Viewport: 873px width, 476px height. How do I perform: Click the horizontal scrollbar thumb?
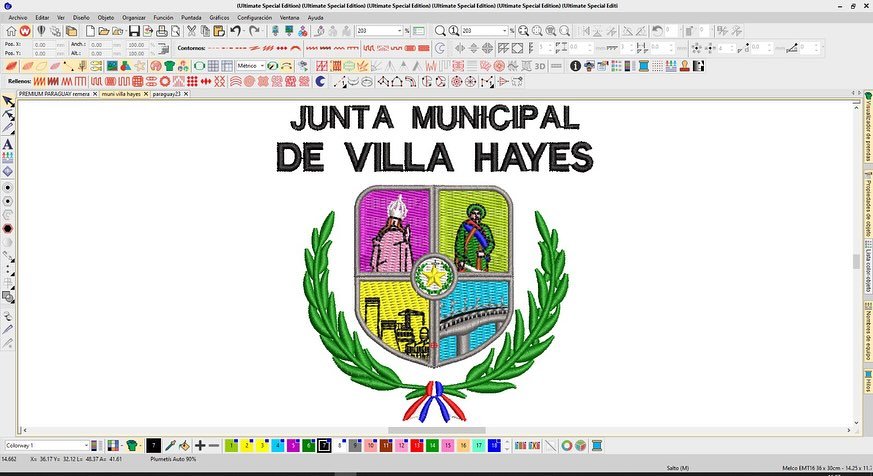[x=436, y=430]
